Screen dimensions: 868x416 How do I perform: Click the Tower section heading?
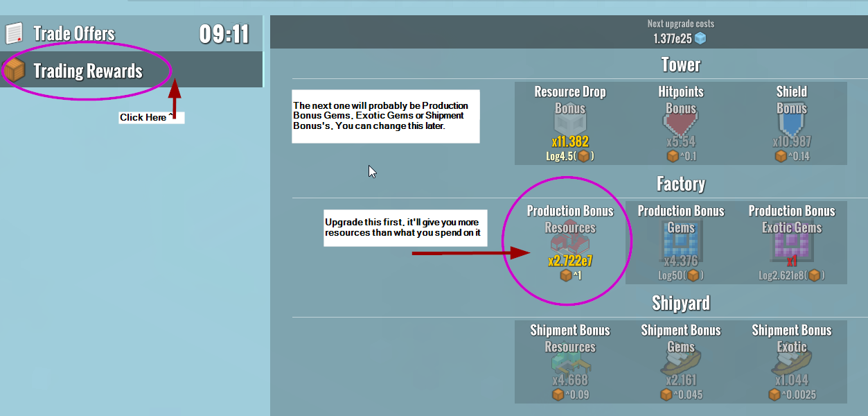681,64
